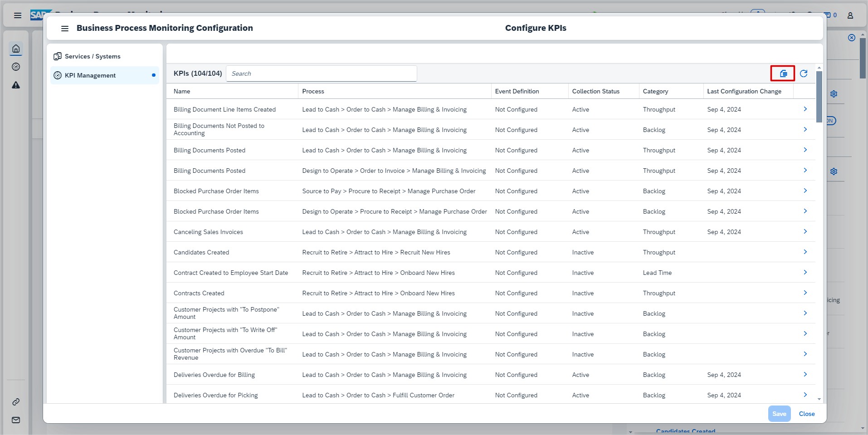
Task: Click the highlighted mass configuration icon
Action: point(783,73)
